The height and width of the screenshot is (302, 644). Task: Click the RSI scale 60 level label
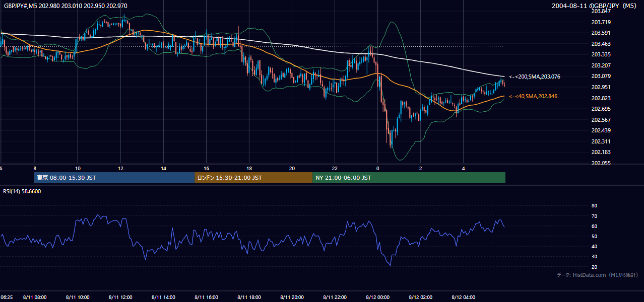594,226
